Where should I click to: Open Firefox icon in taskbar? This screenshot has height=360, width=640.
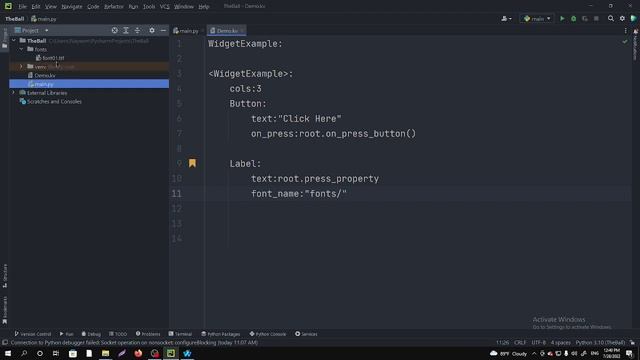coord(138,353)
